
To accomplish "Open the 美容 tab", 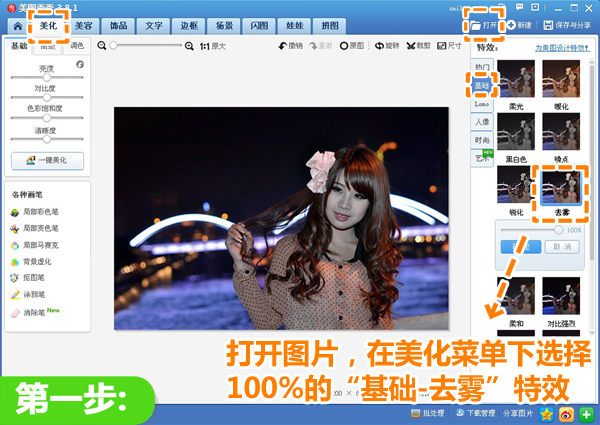I will coord(83,26).
